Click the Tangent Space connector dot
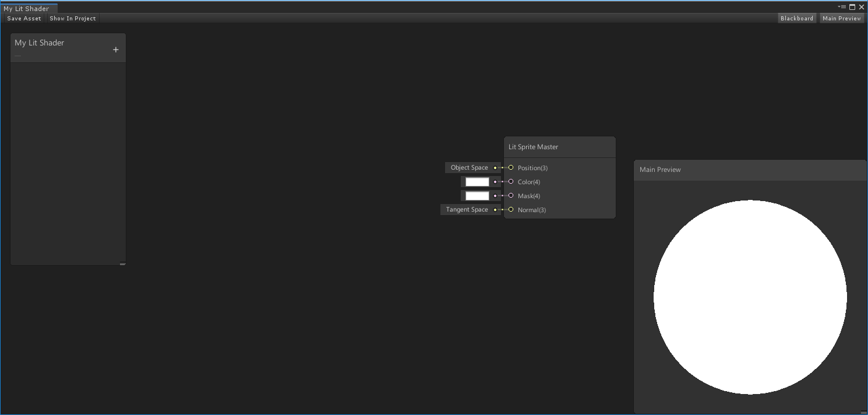Screen dimensions: 868x415 pyautogui.click(x=495, y=209)
